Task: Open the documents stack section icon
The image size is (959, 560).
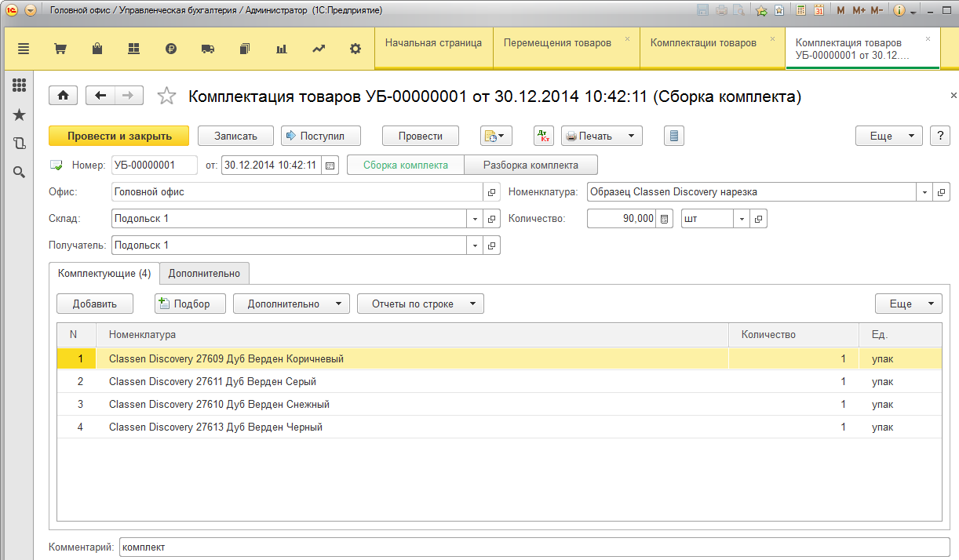Action: (244, 49)
